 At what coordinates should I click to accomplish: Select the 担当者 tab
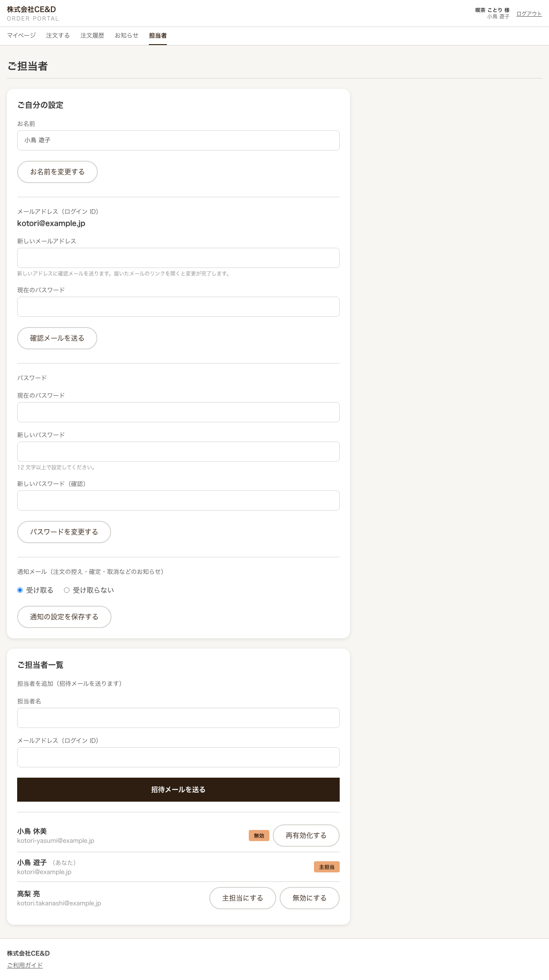click(158, 36)
